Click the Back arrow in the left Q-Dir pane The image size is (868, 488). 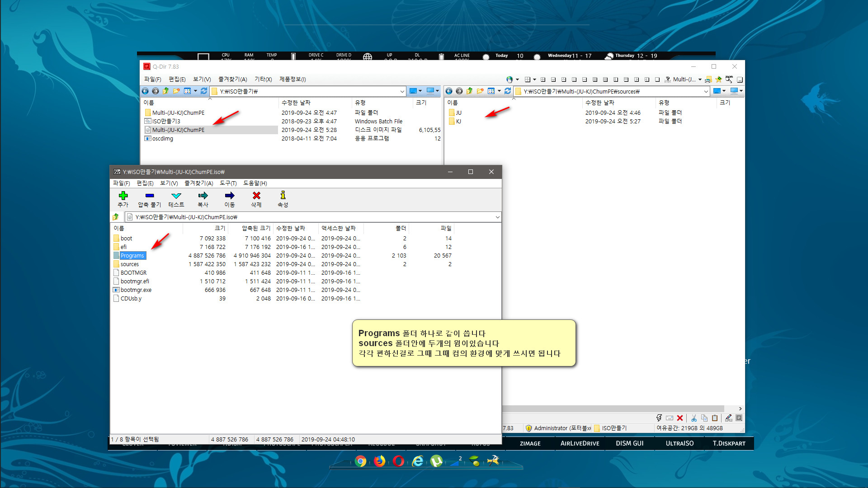click(145, 91)
